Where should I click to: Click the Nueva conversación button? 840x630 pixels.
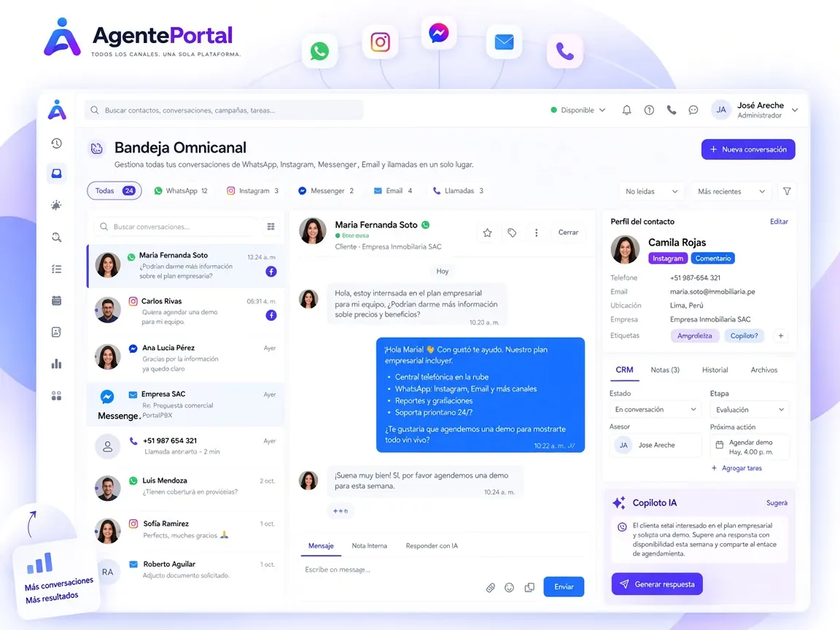pyautogui.click(x=748, y=149)
